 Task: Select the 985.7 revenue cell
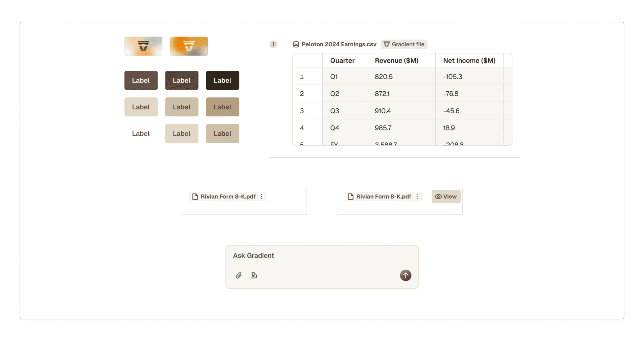point(401,128)
